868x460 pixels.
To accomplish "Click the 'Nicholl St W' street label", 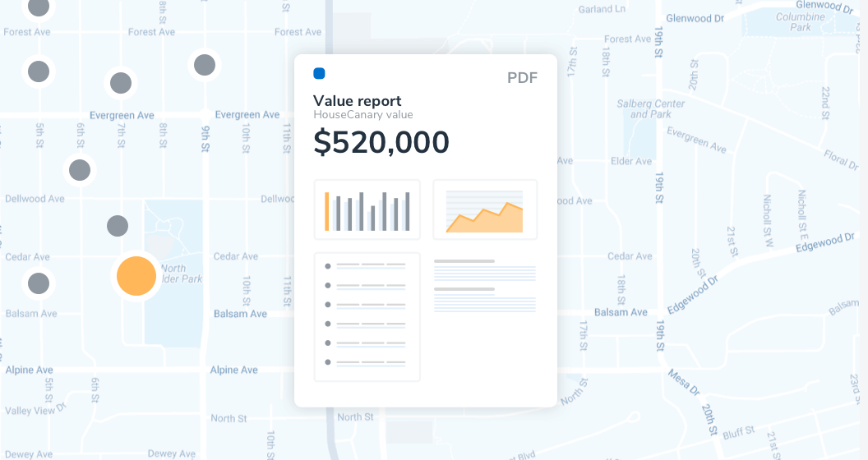I will point(767,220).
